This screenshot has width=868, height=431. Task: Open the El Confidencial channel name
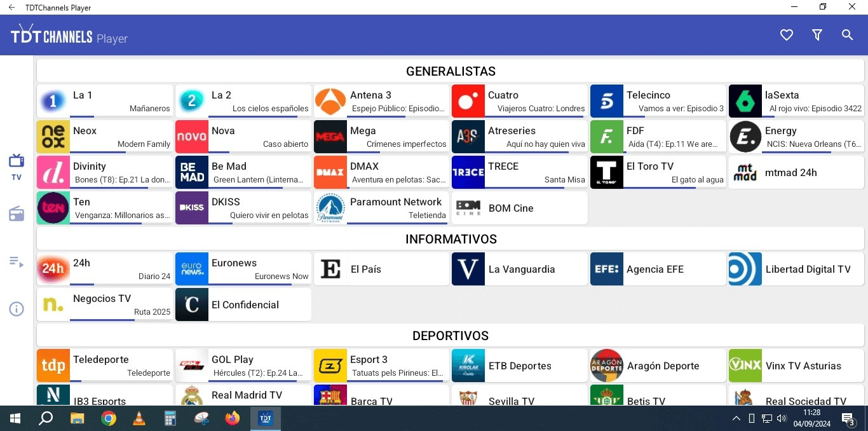click(245, 304)
